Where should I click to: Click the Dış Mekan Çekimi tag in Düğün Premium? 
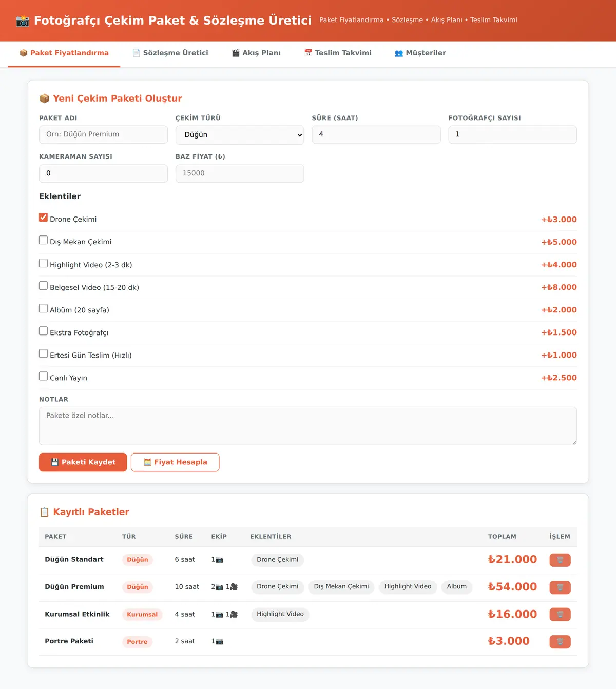(x=341, y=587)
